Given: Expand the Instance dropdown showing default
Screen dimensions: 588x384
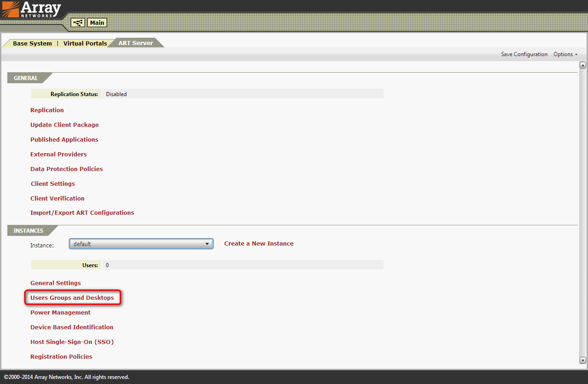Looking at the screenshot, I should coord(141,244).
